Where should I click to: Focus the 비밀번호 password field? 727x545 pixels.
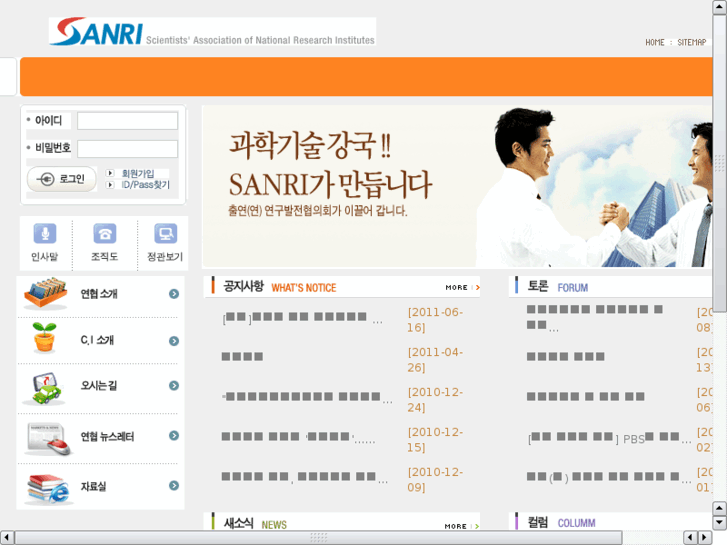(x=128, y=149)
